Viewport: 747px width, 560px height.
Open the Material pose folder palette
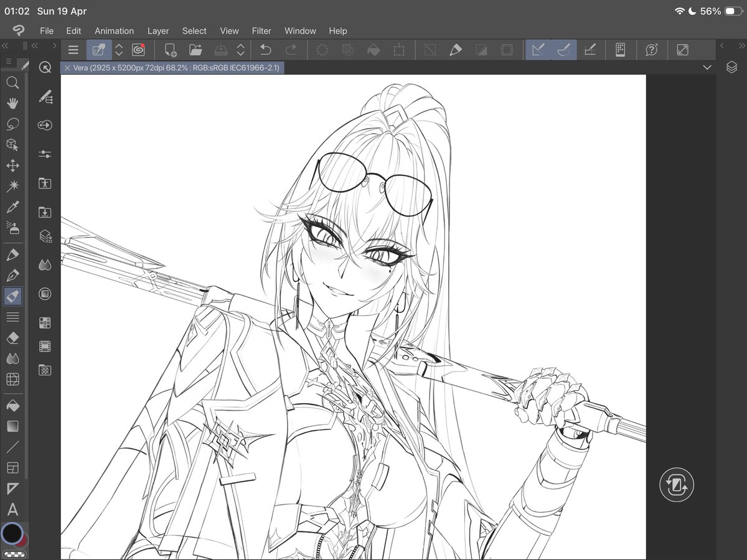click(x=45, y=183)
